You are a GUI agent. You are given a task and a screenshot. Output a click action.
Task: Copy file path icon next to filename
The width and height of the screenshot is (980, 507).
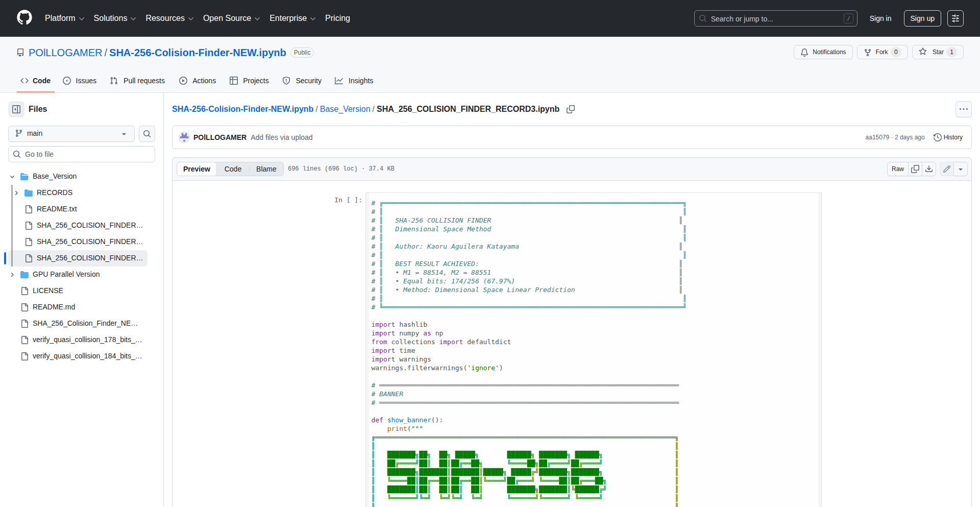[571, 109]
